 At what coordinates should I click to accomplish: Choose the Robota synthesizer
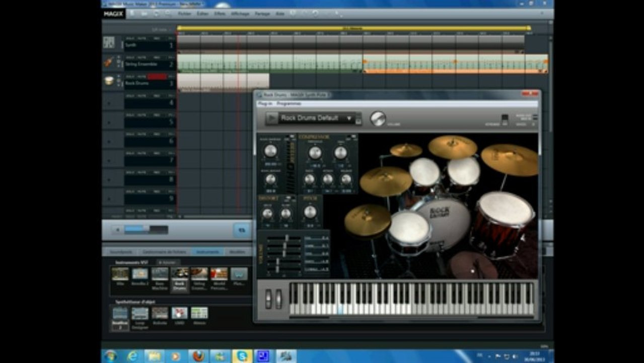(160, 316)
